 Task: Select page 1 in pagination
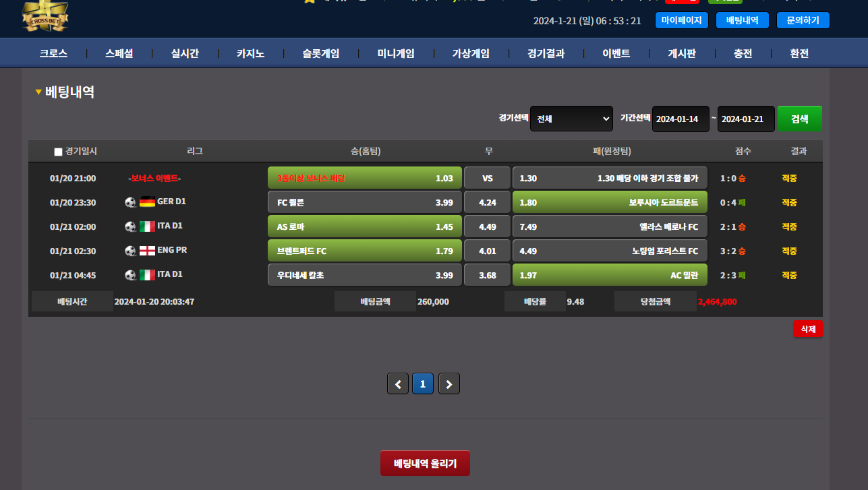coord(423,384)
